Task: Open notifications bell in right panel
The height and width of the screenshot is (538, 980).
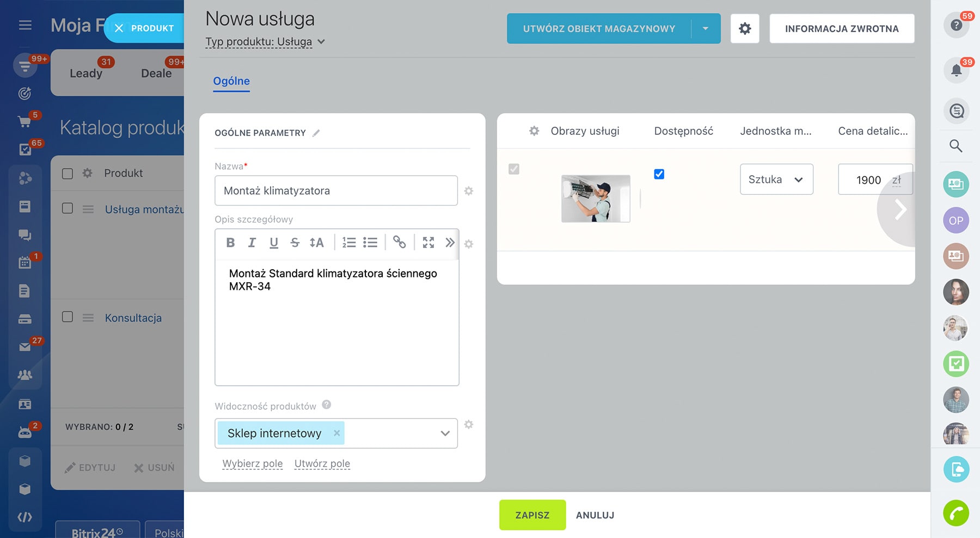Action: (x=956, y=70)
